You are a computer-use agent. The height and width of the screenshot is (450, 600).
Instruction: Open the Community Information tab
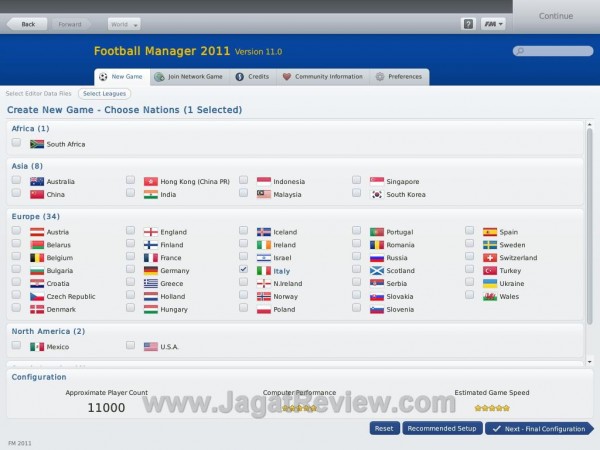(x=323, y=77)
